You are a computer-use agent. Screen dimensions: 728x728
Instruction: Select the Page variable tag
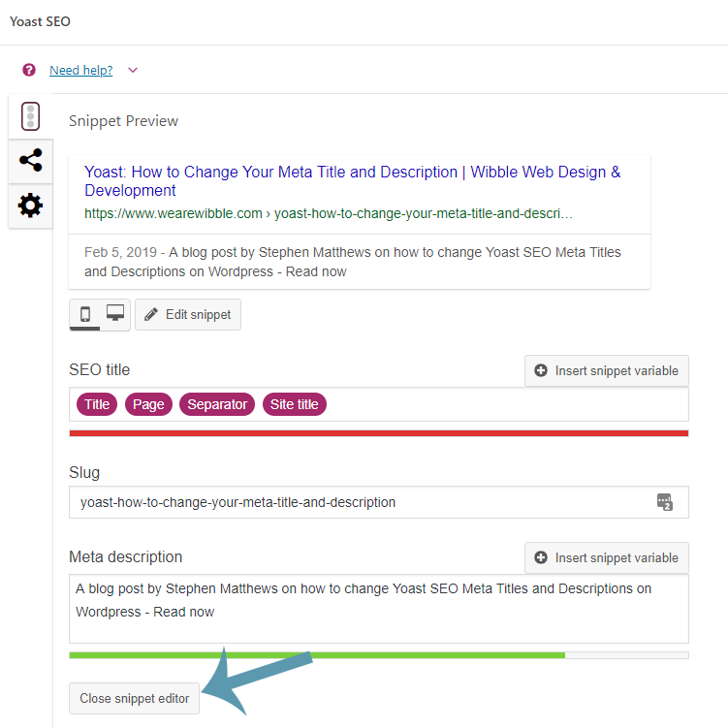point(148,404)
